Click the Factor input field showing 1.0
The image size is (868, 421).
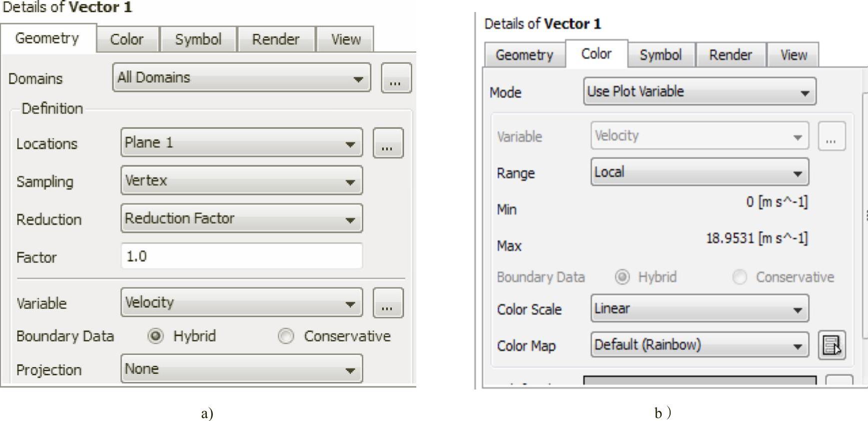242,256
